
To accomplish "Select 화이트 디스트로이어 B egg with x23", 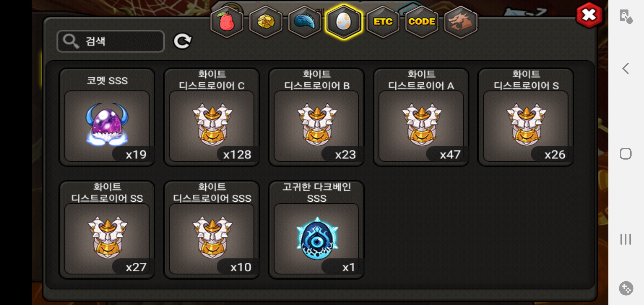I will point(317,117).
